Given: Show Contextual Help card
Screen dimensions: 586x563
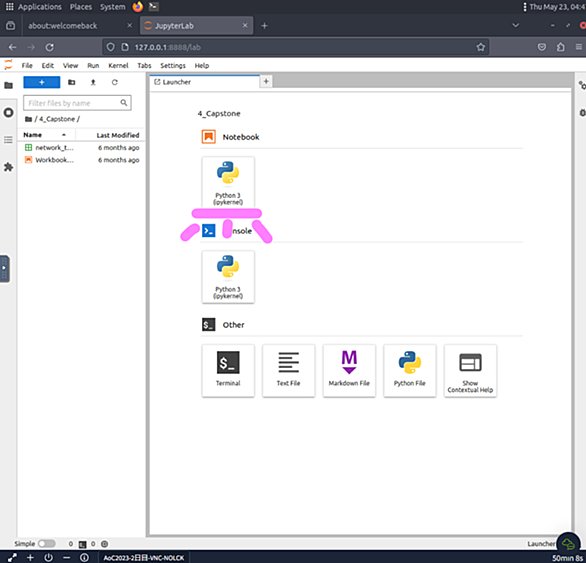Looking at the screenshot, I should click(x=470, y=370).
